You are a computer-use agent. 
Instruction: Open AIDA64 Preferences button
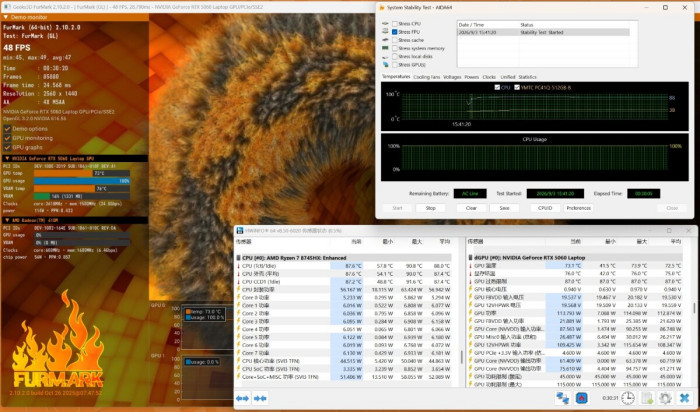pyautogui.click(x=578, y=208)
